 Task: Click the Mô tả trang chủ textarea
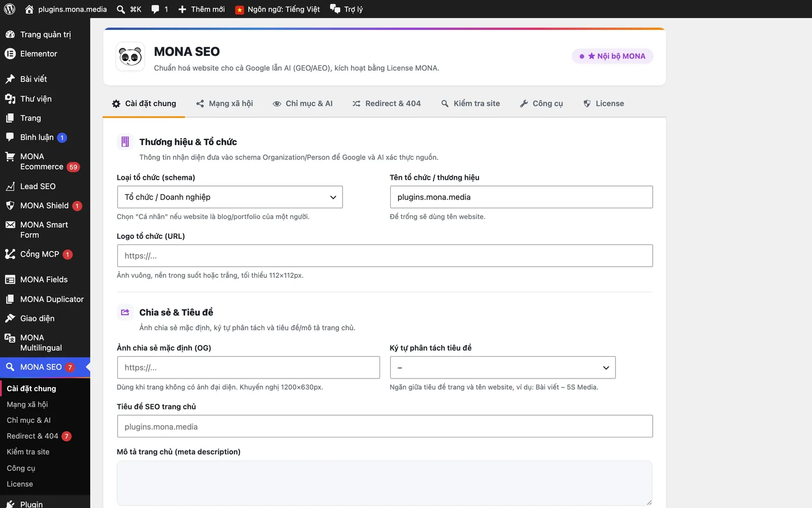pyautogui.click(x=385, y=484)
